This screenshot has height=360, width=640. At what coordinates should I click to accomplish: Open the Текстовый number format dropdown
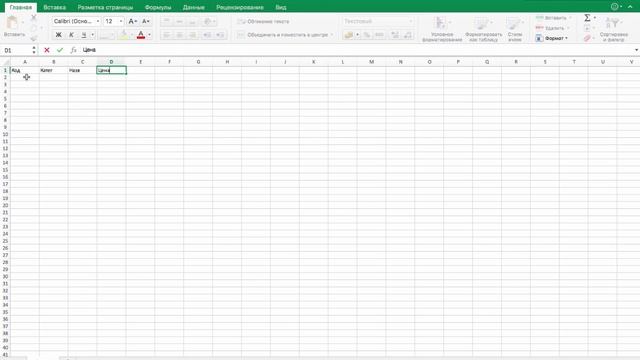point(378,21)
